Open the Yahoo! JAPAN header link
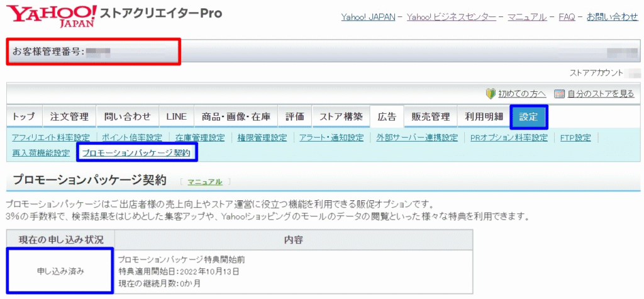Image resolution: width=644 pixels, height=299 pixels. click(369, 17)
